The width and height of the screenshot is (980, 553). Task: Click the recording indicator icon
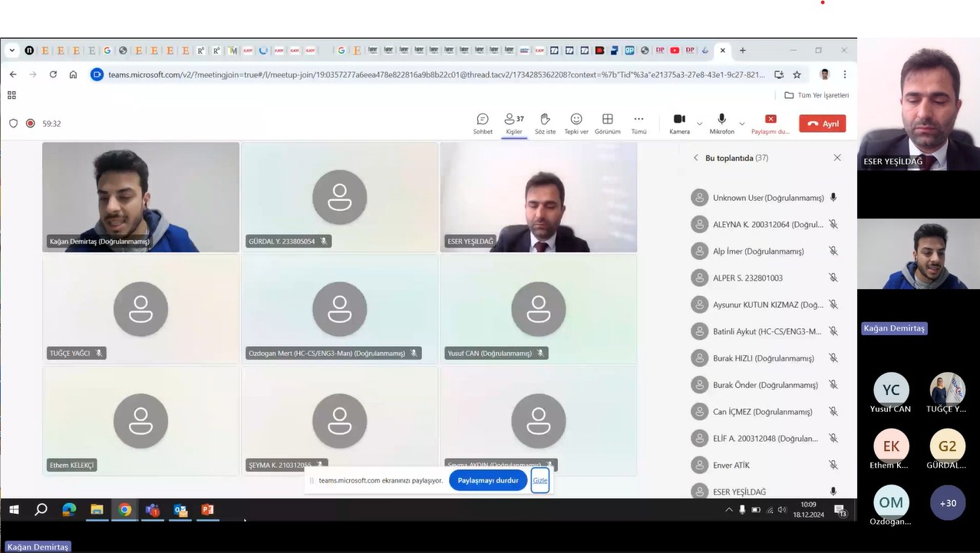pyautogui.click(x=31, y=123)
